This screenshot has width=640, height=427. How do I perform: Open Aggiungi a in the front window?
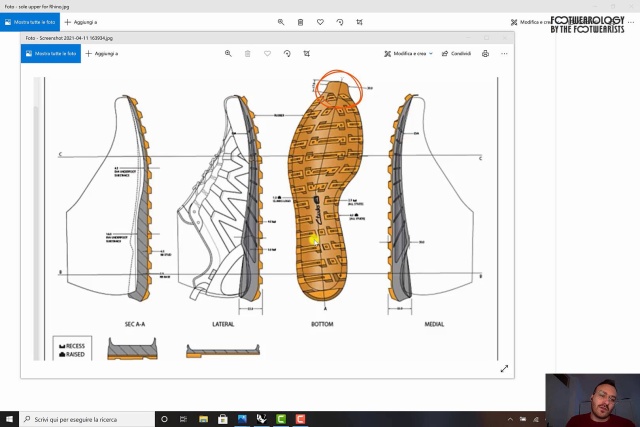102,53
